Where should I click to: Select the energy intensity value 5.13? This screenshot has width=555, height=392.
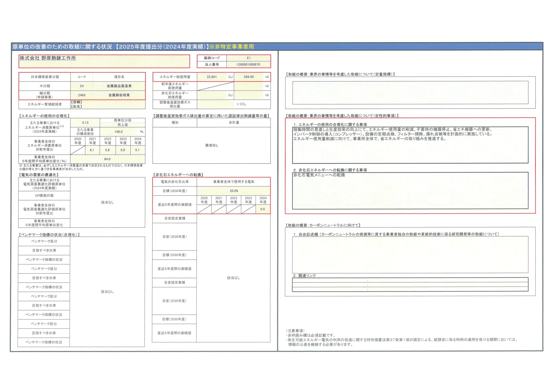pos(85,123)
